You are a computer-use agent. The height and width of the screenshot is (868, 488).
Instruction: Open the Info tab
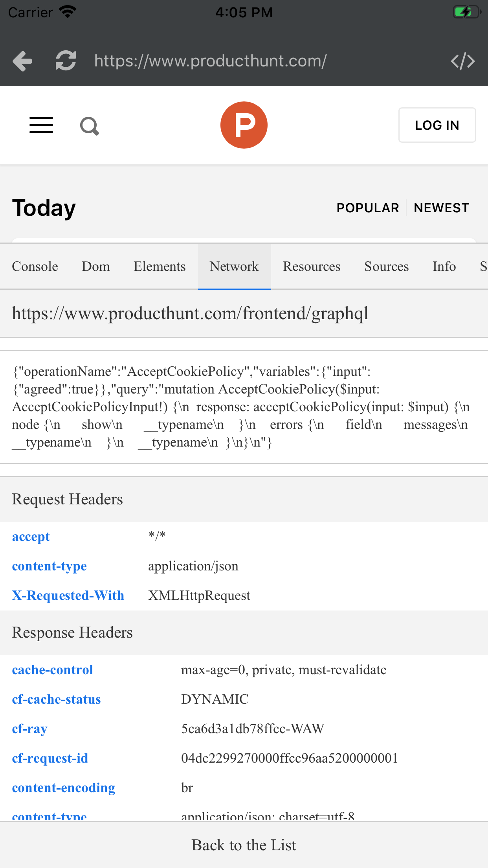tap(444, 267)
